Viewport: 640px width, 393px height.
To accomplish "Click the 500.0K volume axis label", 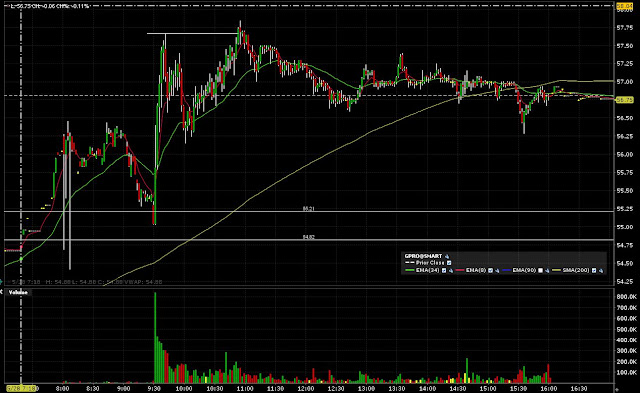I will [x=627, y=329].
